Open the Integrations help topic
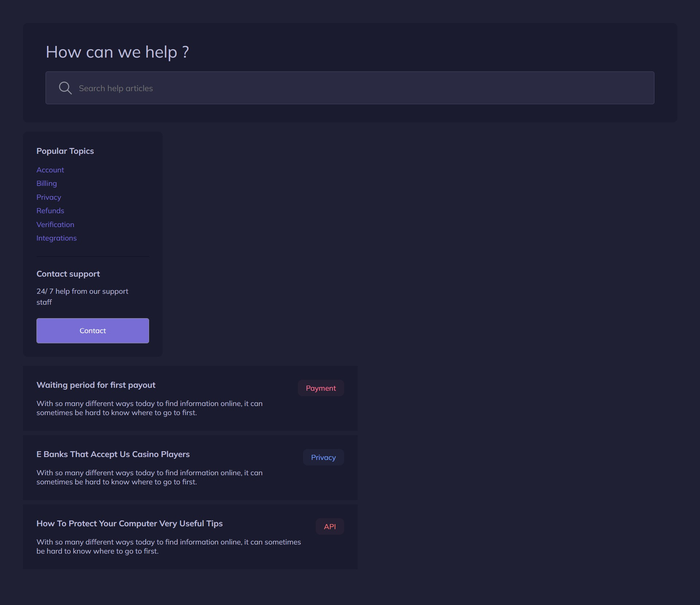The image size is (700, 605). click(x=56, y=238)
